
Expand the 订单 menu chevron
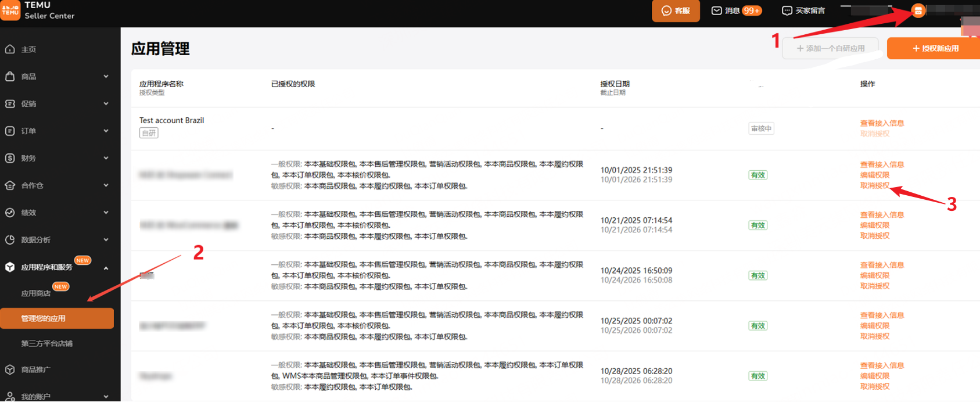click(106, 131)
